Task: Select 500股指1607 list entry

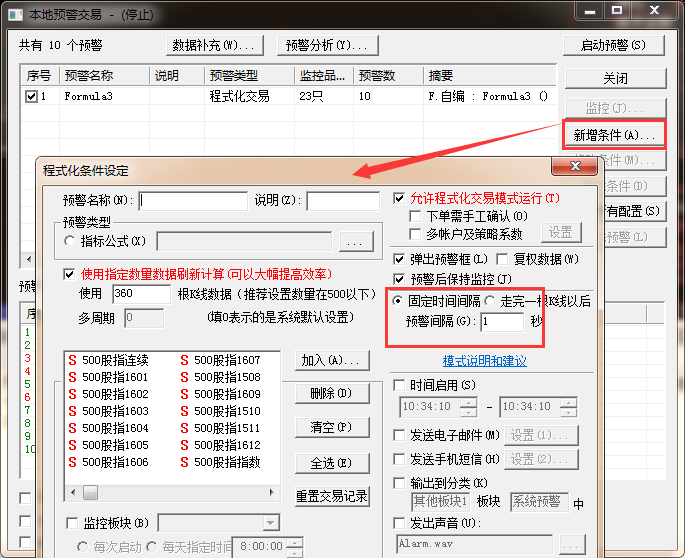Action: [x=226, y=360]
